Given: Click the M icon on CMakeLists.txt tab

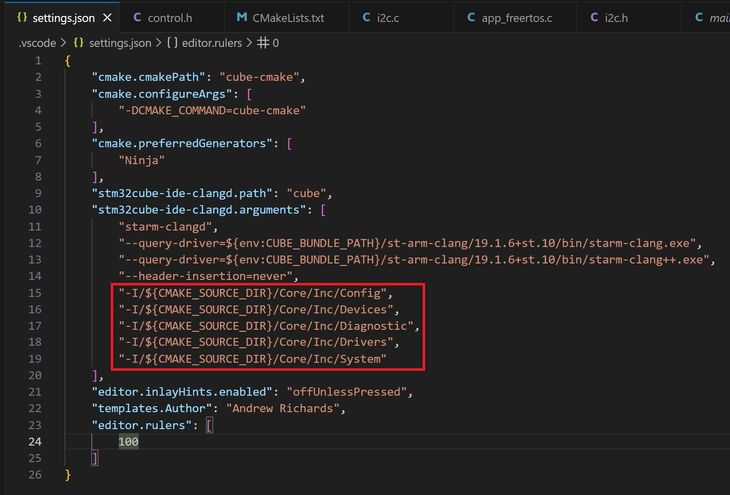Looking at the screenshot, I should click(x=242, y=17).
